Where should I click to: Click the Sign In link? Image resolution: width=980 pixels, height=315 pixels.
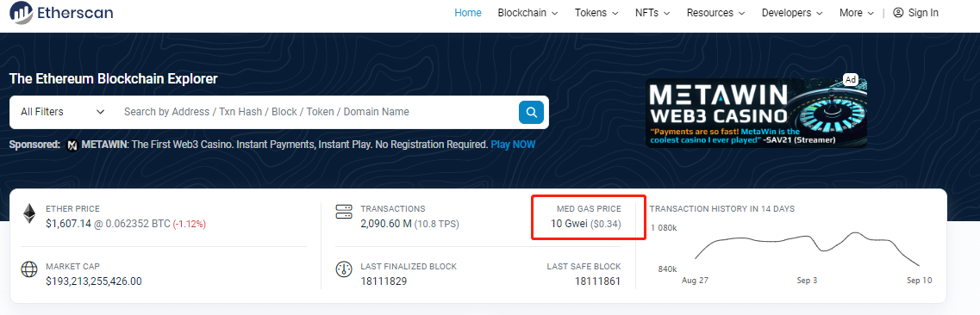click(923, 12)
